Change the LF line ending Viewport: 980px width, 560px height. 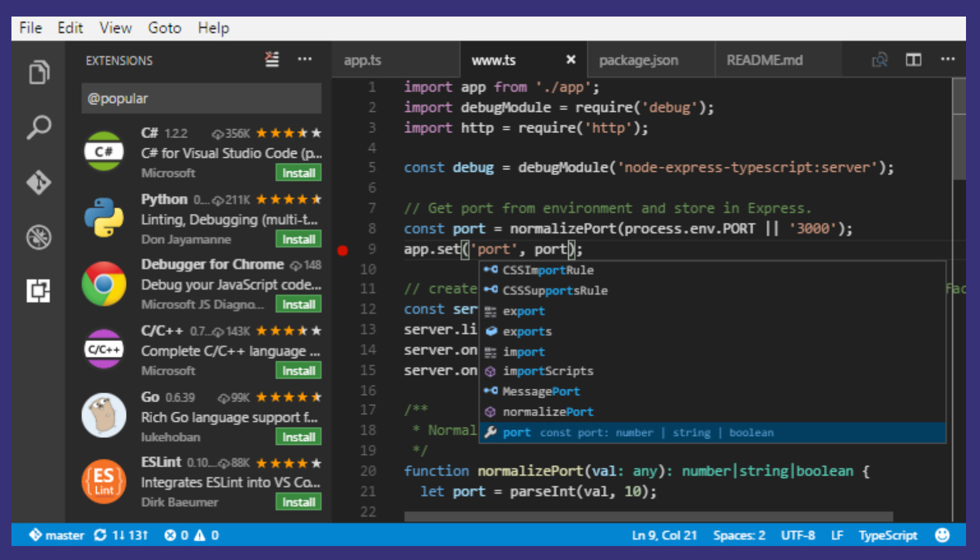point(837,535)
